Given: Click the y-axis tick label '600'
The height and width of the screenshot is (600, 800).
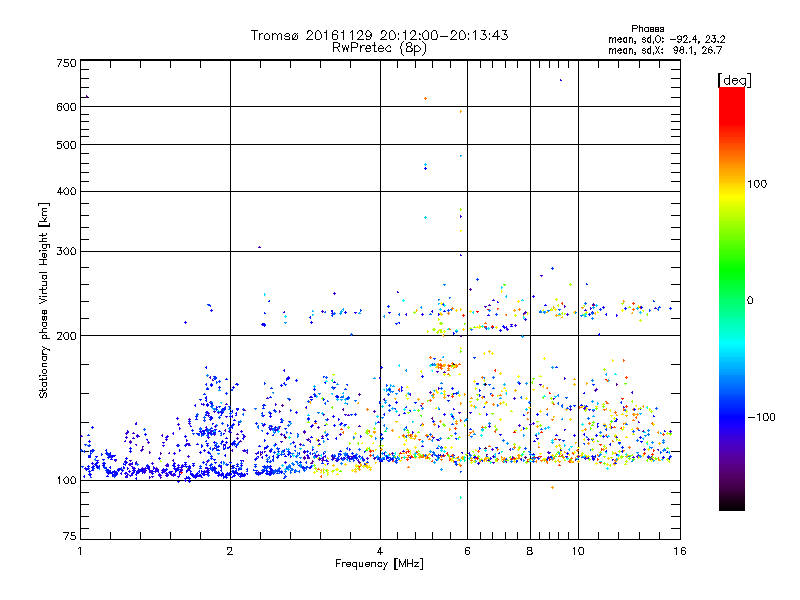Looking at the screenshot, I should coord(66,107).
